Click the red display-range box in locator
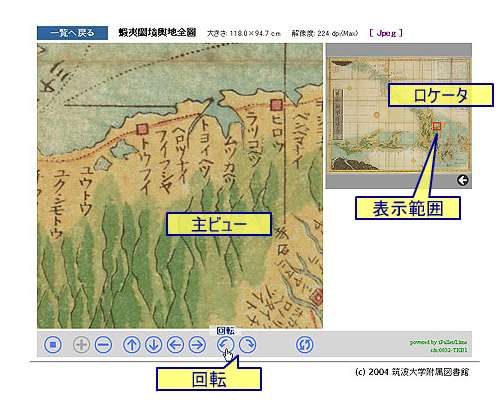The height and width of the screenshot is (400, 500). pyautogui.click(x=437, y=126)
